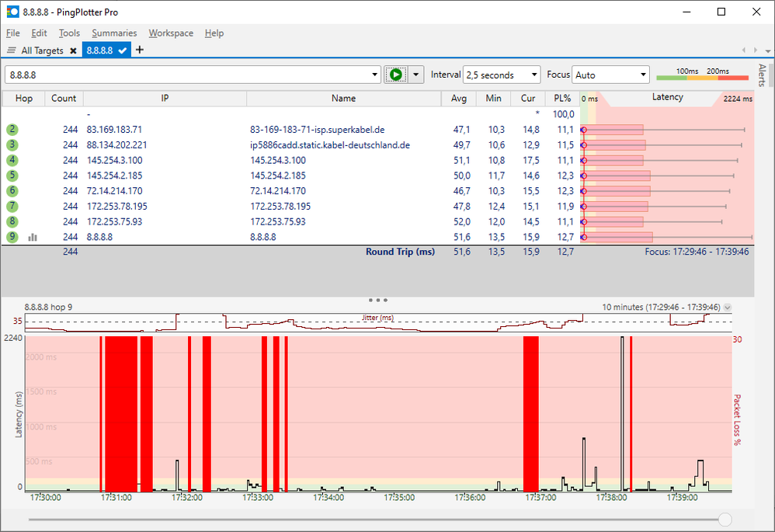This screenshot has width=775, height=532.
Task: Expand the target address history dropdown
Action: [x=374, y=75]
